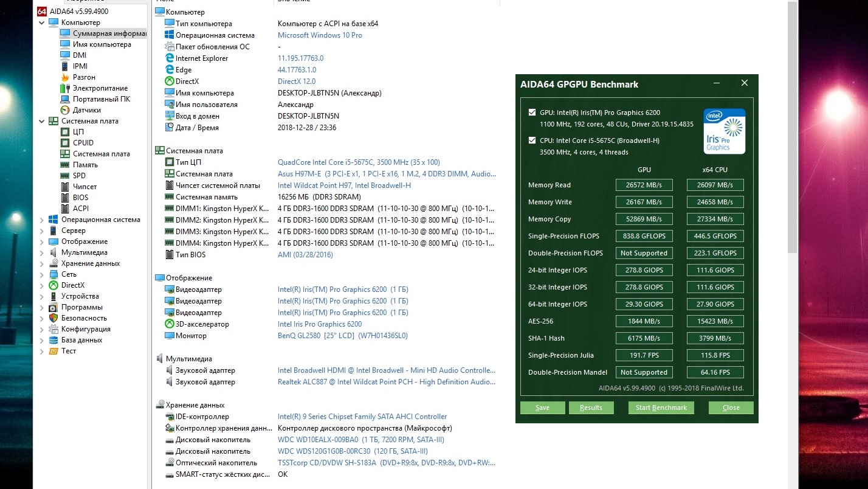Screen dimensions: 868x489
Task: Click the Xbox icon beside 3D-акселератор
Action: [x=170, y=324]
